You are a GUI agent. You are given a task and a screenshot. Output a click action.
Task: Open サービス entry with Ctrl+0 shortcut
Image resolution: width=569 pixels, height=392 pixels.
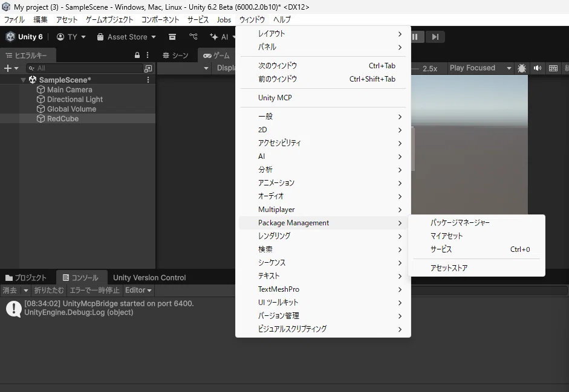tap(476, 249)
